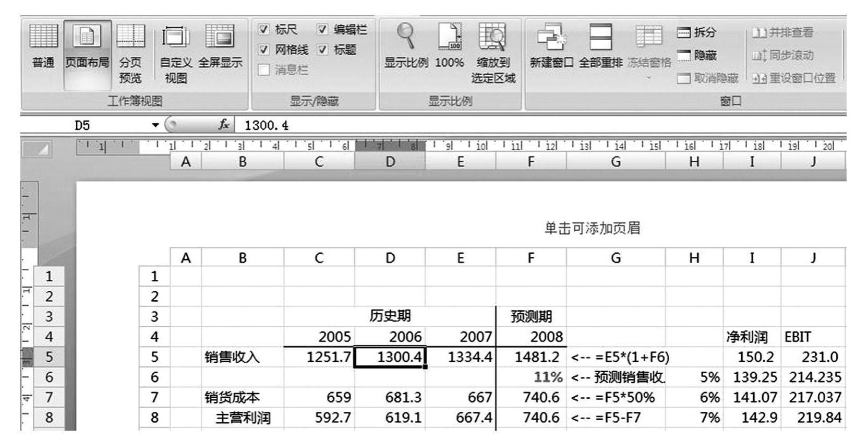The height and width of the screenshot is (439, 868).
Task: Toggle the 编辑栏 formula bar checkbox
Action: click(323, 30)
